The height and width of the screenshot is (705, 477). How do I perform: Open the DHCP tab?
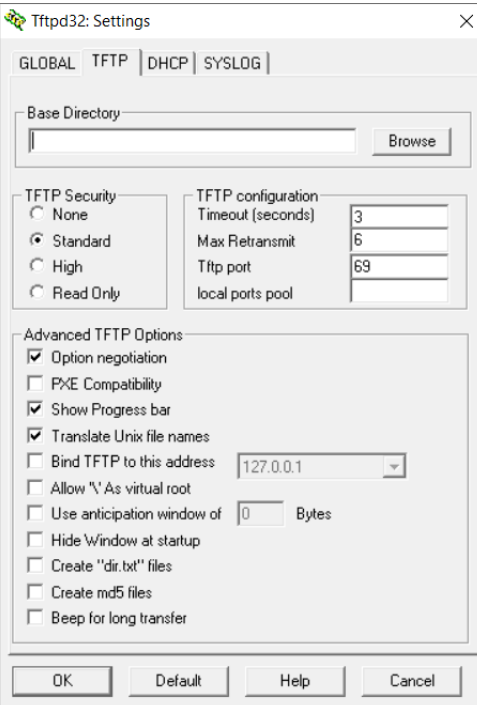(x=168, y=63)
